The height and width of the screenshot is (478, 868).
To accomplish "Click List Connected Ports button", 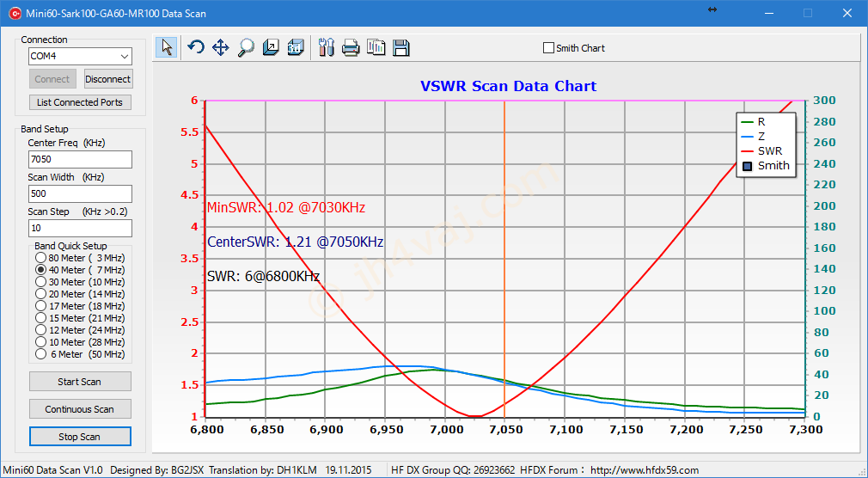I will 80,102.
